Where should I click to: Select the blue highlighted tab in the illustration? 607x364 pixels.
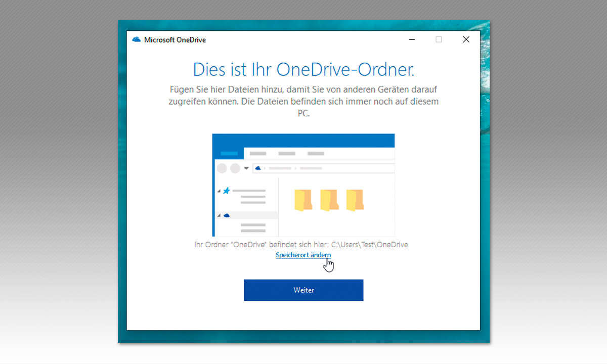click(229, 153)
